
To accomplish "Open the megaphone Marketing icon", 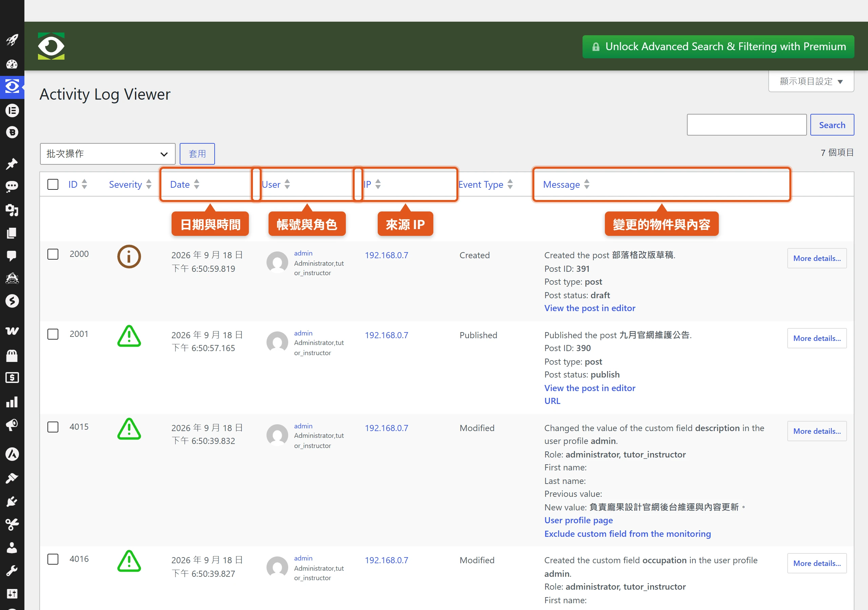I will click(x=12, y=425).
